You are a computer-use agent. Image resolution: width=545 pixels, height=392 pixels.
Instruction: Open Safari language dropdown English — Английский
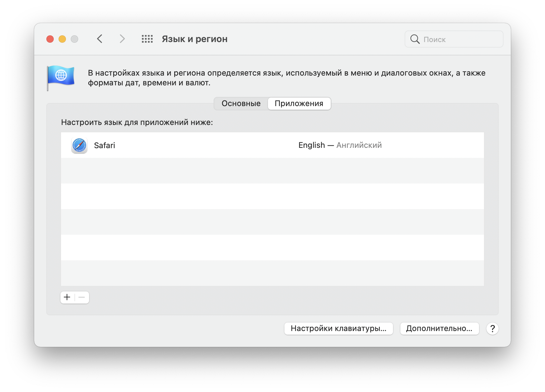(340, 145)
